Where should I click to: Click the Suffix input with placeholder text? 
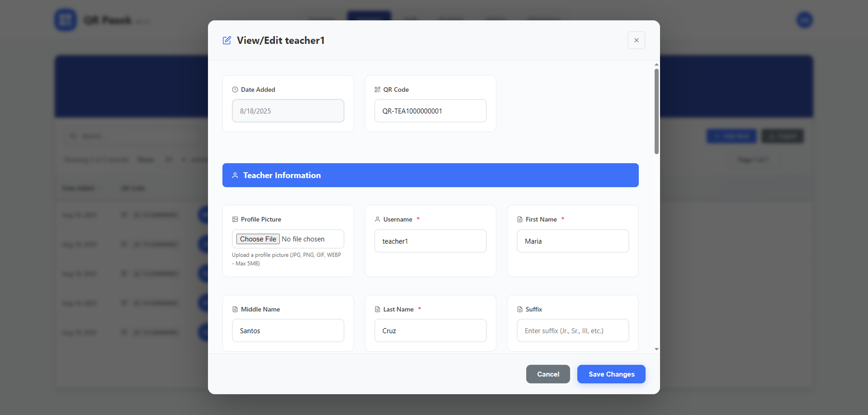[572, 330]
